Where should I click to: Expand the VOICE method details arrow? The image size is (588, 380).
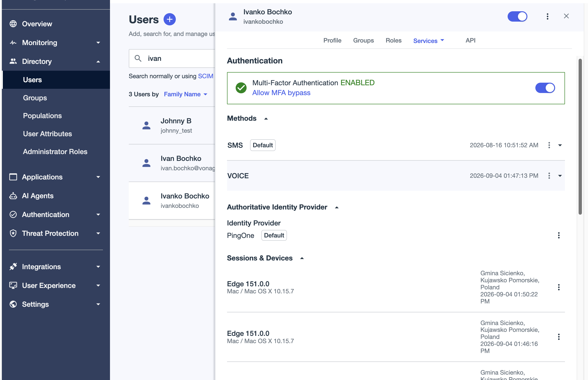click(x=560, y=176)
